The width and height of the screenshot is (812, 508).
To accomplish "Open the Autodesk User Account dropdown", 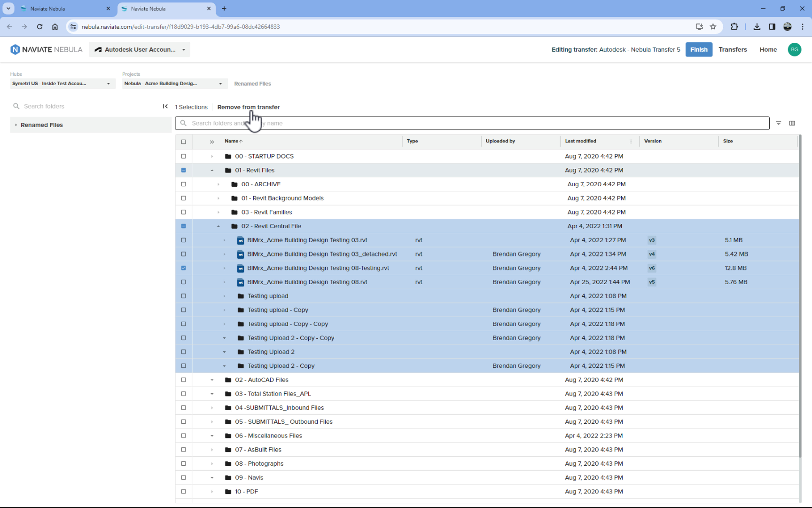I will pos(140,49).
